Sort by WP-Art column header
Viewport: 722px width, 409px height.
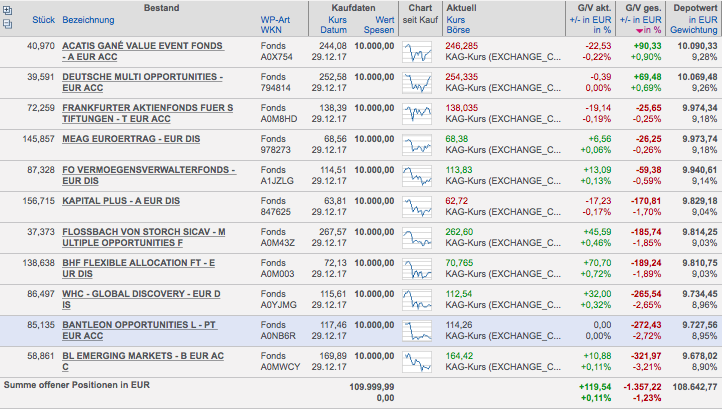(x=275, y=20)
